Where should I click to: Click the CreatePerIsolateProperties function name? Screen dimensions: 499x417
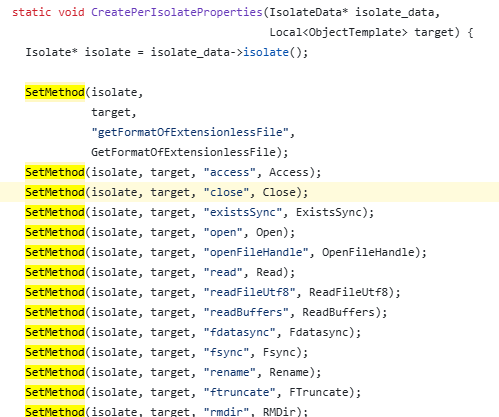(177, 12)
